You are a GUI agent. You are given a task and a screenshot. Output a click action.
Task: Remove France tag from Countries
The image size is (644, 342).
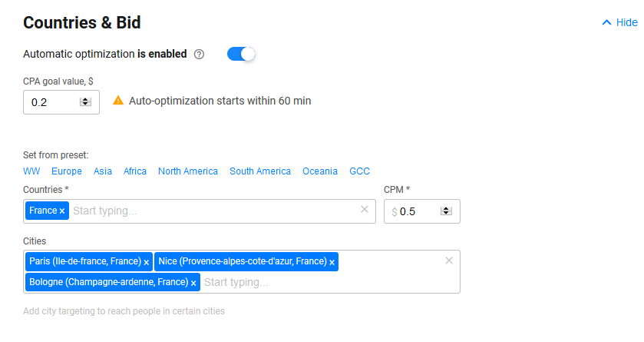point(62,211)
